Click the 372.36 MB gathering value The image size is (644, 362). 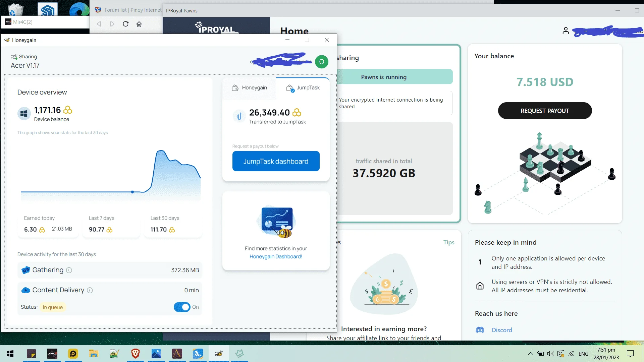(185, 270)
